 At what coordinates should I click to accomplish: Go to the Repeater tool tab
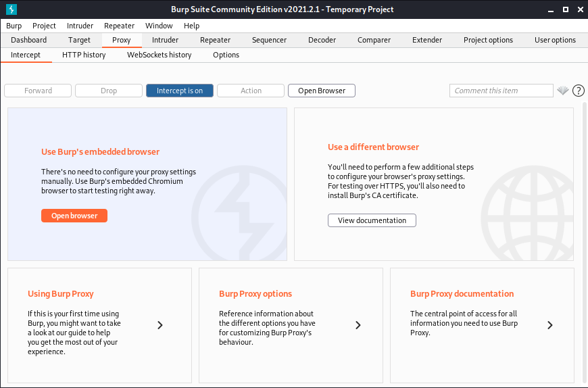pyautogui.click(x=215, y=40)
